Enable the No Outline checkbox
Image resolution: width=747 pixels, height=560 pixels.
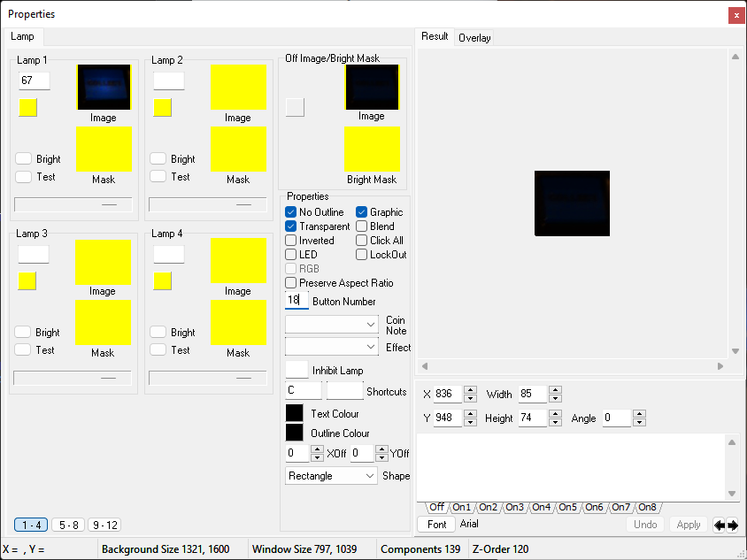290,212
